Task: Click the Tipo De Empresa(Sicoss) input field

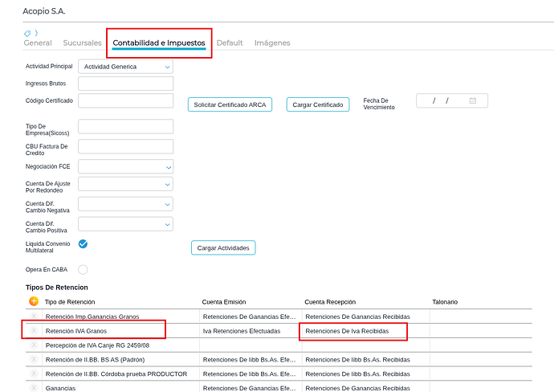Action: pyautogui.click(x=126, y=127)
